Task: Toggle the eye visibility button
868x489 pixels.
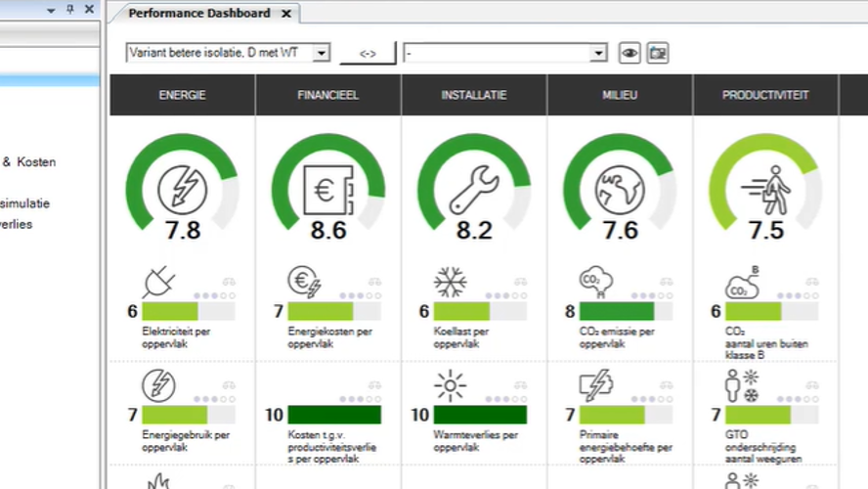Action: pyautogui.click(x=629, y=53)
